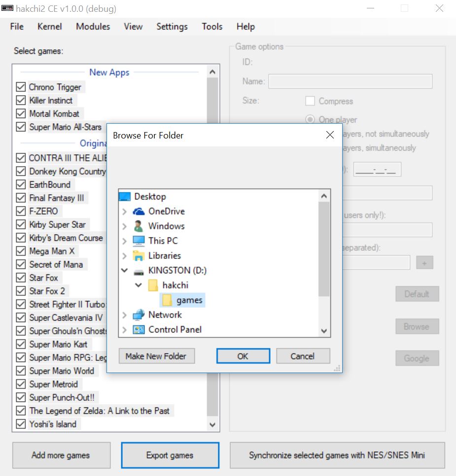Image resolution: width=456 pixels, height=476 pixels.
Task: Select the hakchi folder label
Action: point(175,285)
